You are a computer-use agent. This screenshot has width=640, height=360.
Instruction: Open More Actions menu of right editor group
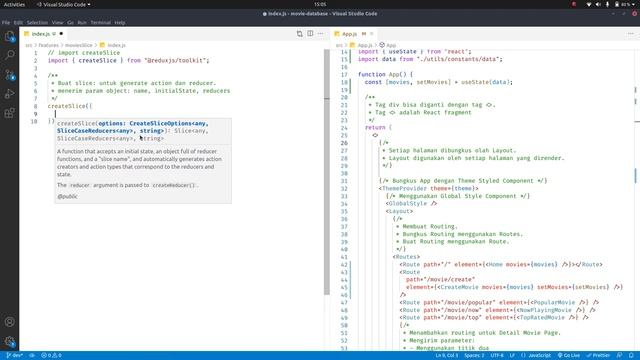[631, 34]
